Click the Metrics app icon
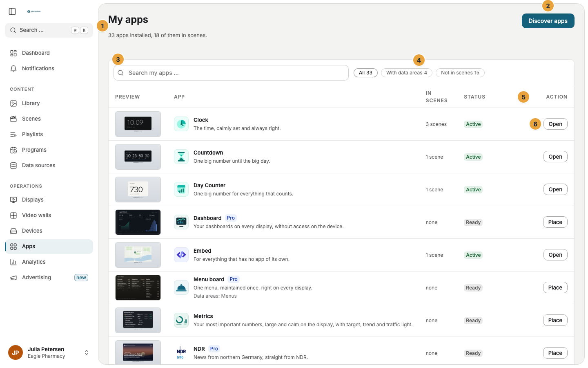 181,320
